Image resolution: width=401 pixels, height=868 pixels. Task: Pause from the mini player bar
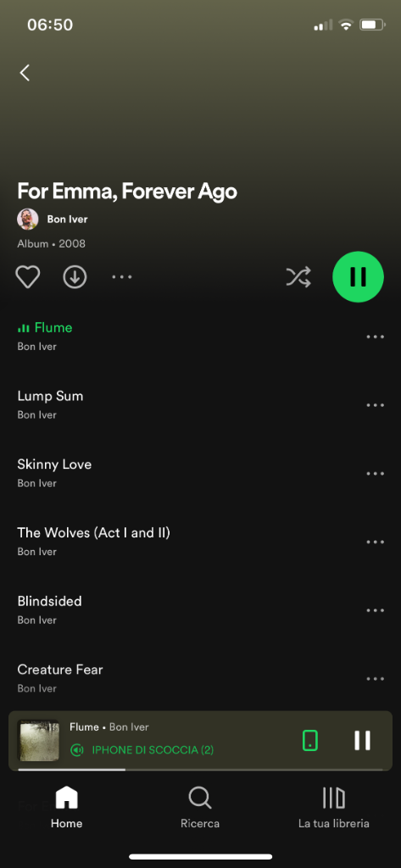point(362,740)
